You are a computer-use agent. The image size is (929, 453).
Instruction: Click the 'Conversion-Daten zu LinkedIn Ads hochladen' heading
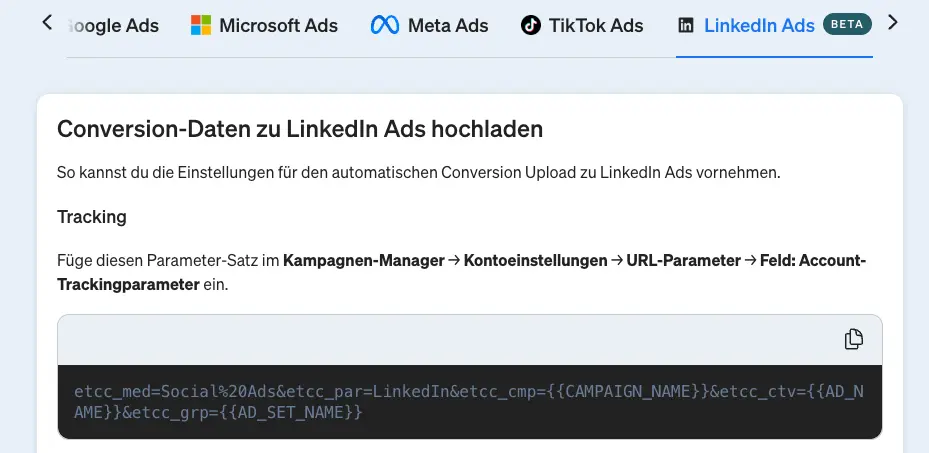coord(300,129)
